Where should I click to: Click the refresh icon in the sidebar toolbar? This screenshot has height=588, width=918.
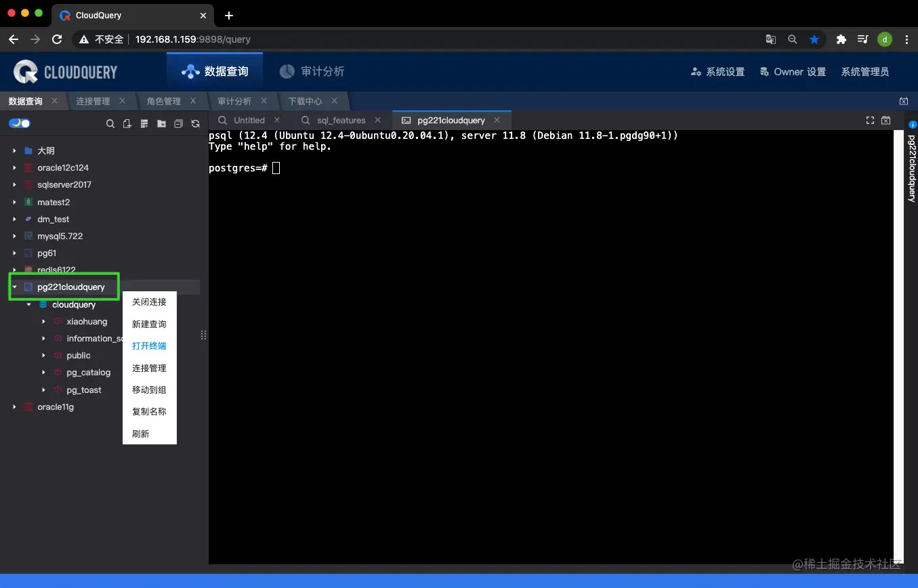[195, 123]
